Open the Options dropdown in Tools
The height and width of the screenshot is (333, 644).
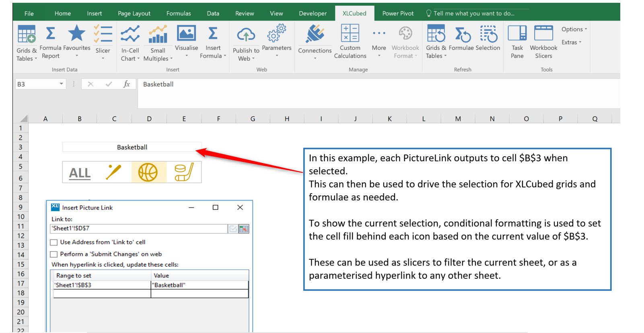(x=574, y=29)
